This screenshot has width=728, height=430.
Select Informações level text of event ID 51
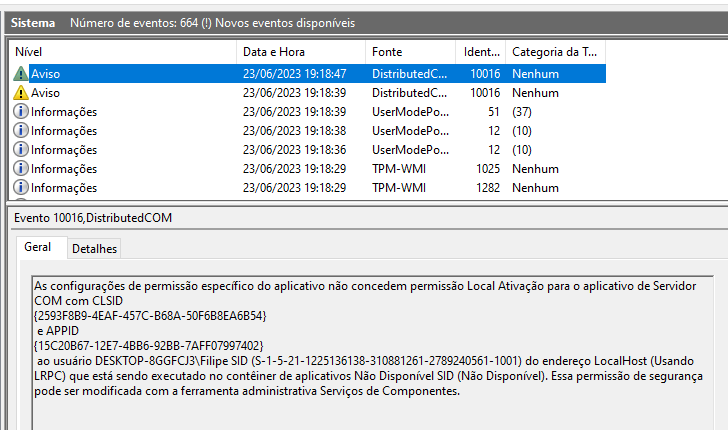tap(64, 112)
